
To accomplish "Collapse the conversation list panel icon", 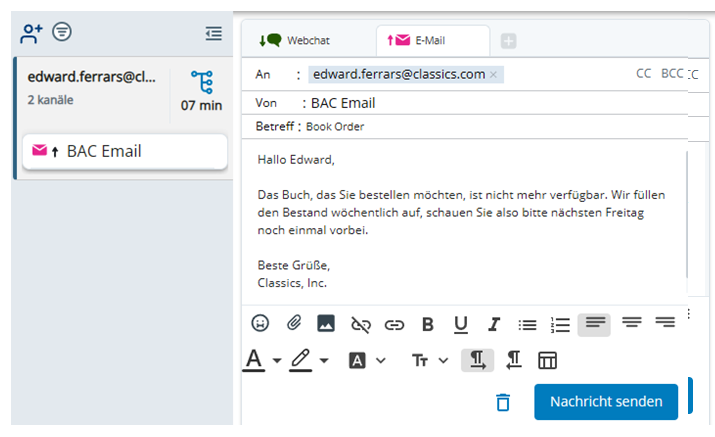I will coord(213,33).
